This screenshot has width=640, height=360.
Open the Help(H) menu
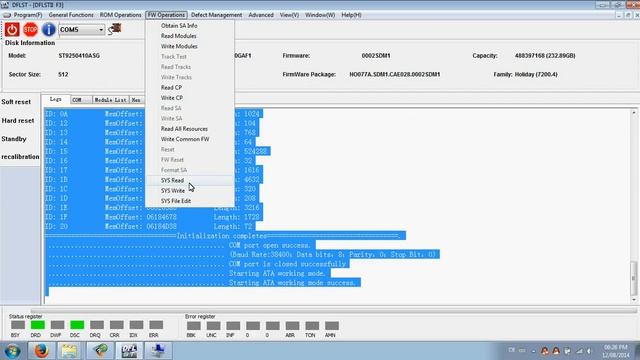pos(351,15)
